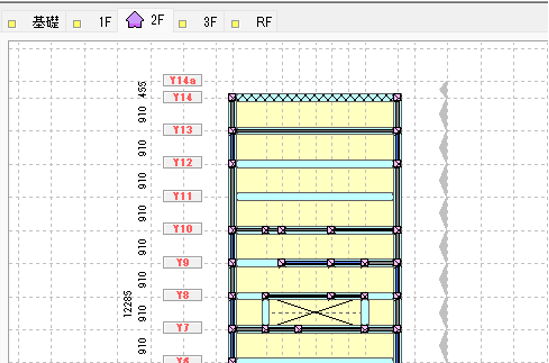Select the Y14a grid line label
This screenshot has width=549, height=363.
182,80
